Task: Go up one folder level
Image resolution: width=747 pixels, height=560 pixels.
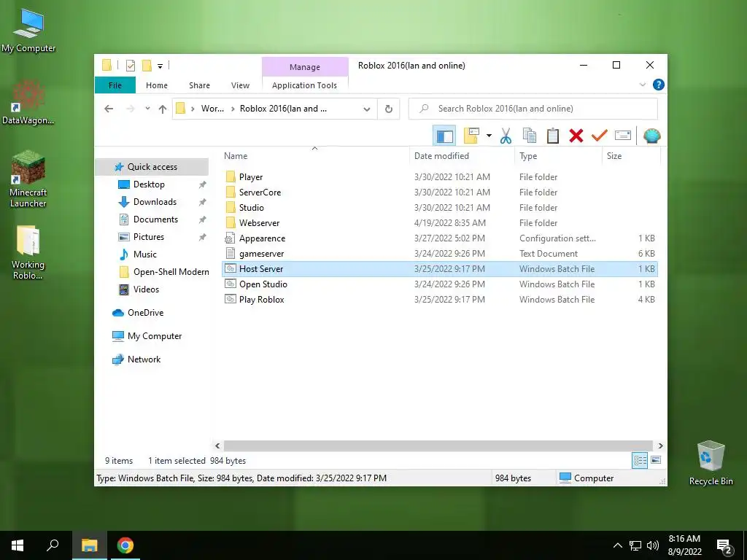Action: tap(163, 109)
